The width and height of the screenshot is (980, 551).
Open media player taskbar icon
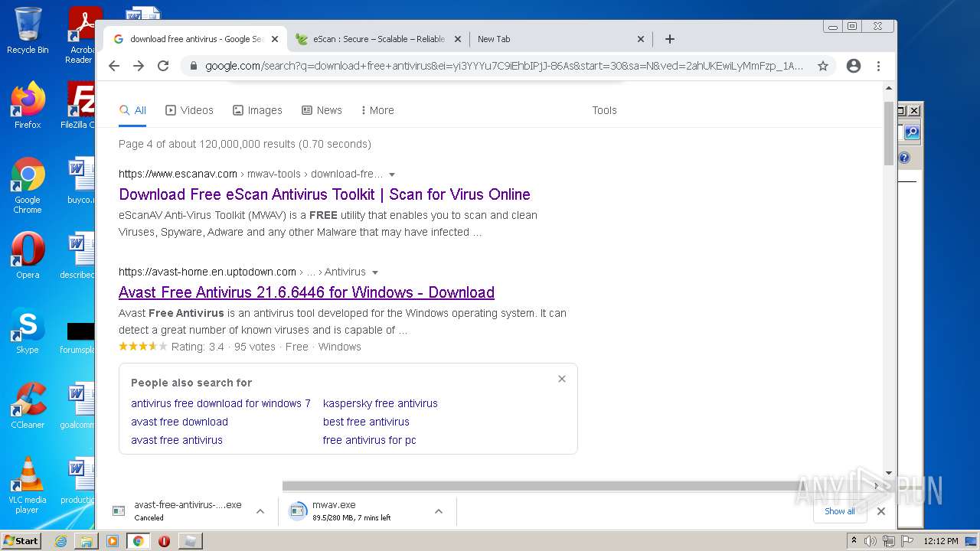click(x=113, y=541)
